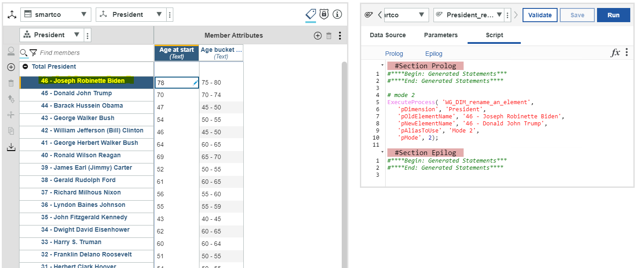Add a new member attribute
This screenshot has width=644, height=268.
point(318,36)
